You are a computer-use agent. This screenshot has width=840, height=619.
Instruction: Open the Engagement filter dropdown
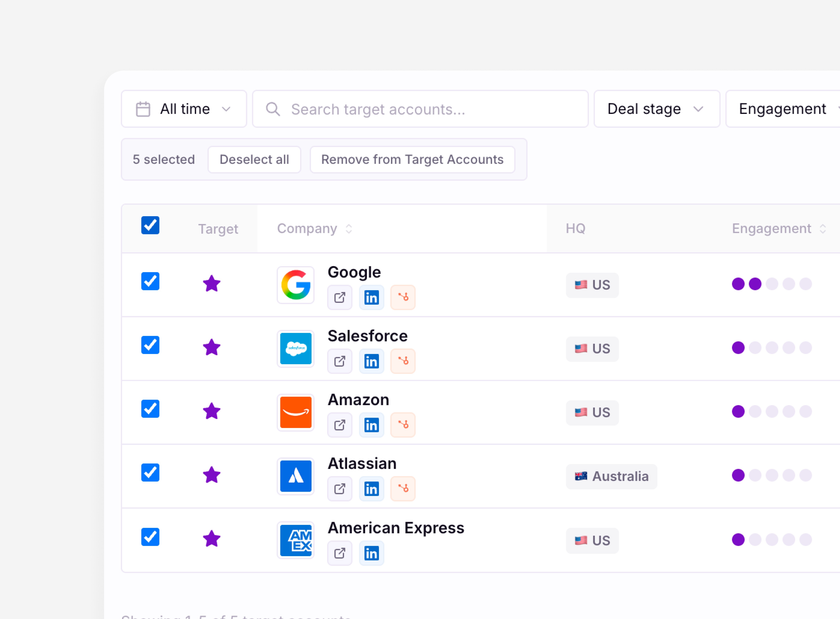[783, 109]
